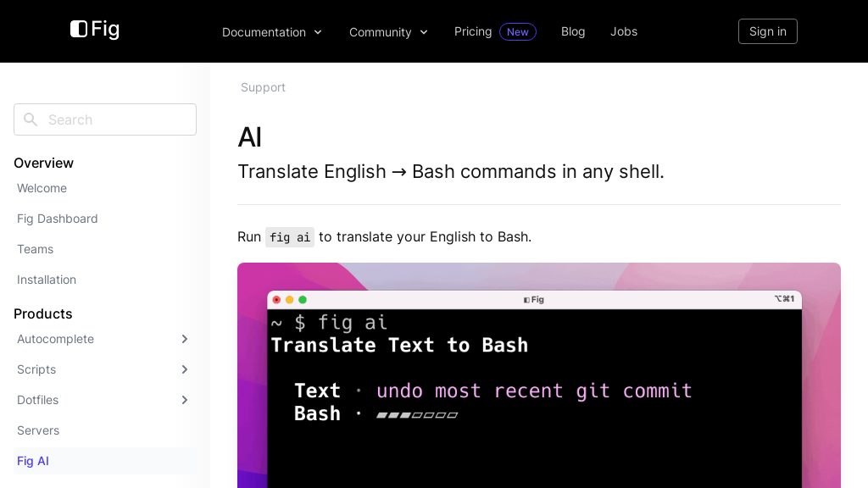This screenshot has height=488, width=868.
Task: Click the Fig logo in top navigation
Action: [94, 29]
